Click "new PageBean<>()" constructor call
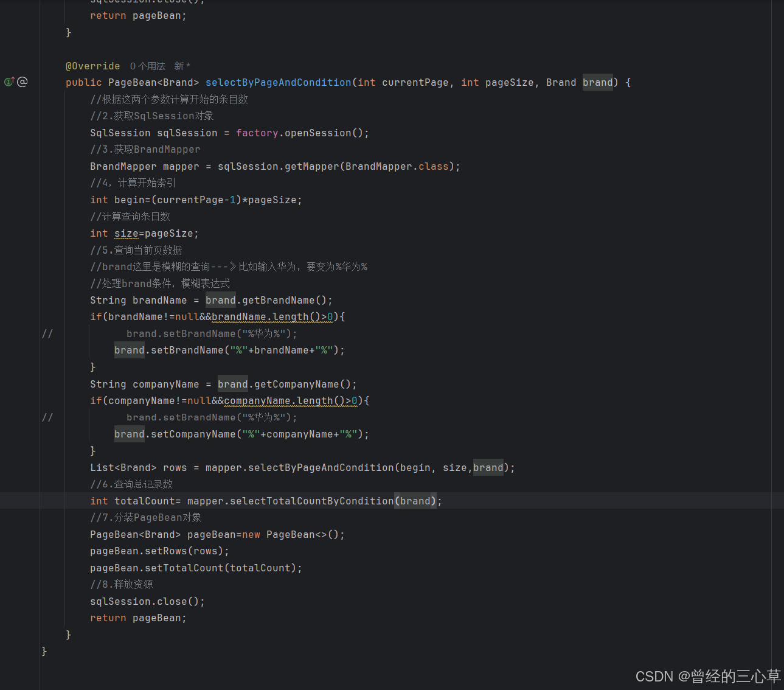Image resolution: width=784 pixels, height=690 pixels. [x=291, y=534]
